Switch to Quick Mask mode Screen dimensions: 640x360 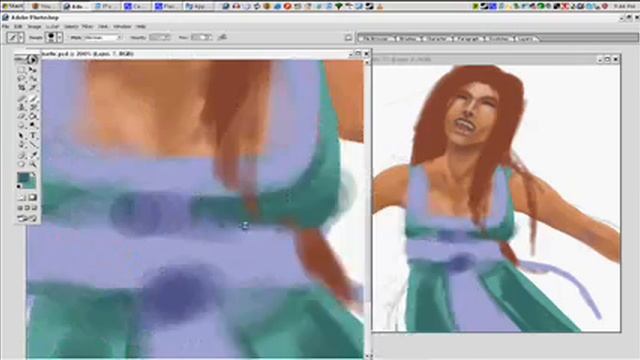pos(33,198)
